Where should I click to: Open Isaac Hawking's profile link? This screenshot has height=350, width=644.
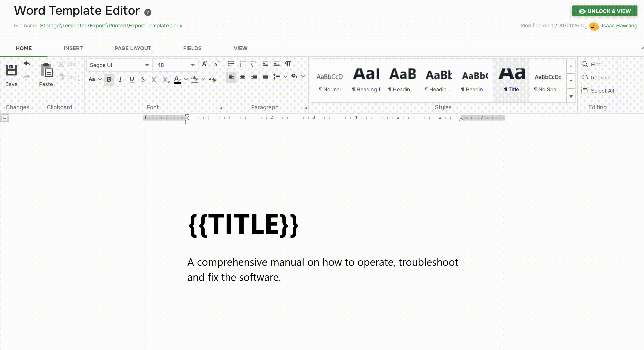pyautogui.click(x=619, y=25)
